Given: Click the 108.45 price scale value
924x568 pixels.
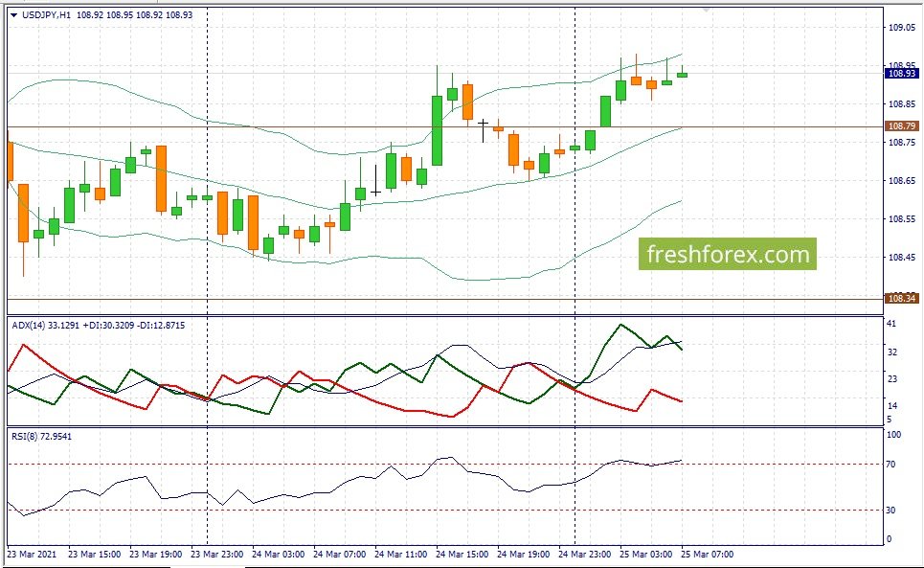Looking at the screenshot, I should click(902, 257).
